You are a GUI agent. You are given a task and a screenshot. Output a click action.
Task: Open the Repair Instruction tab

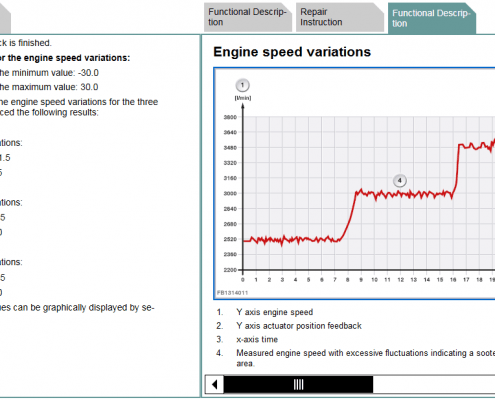click(x=340, y=17)
